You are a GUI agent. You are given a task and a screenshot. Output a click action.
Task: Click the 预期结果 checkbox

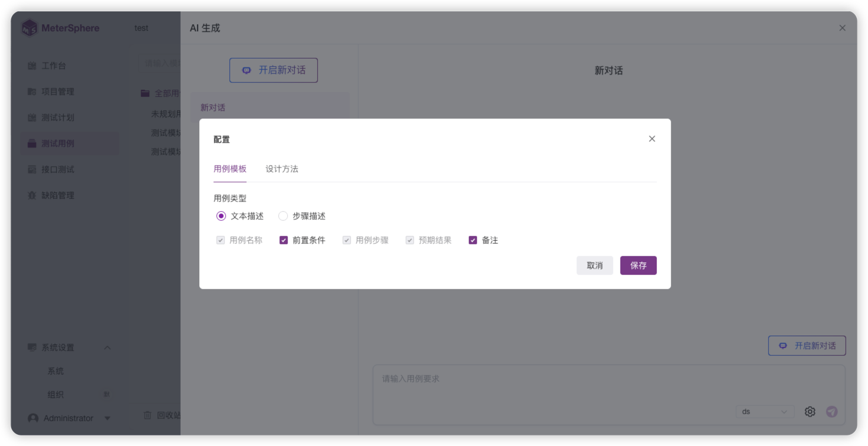pyautogui.click(x=410, y=240)
